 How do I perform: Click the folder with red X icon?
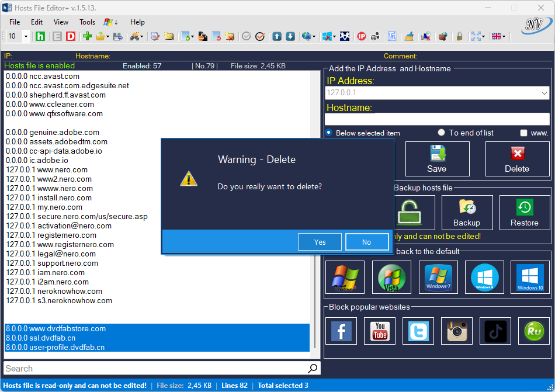pos(230,36)
